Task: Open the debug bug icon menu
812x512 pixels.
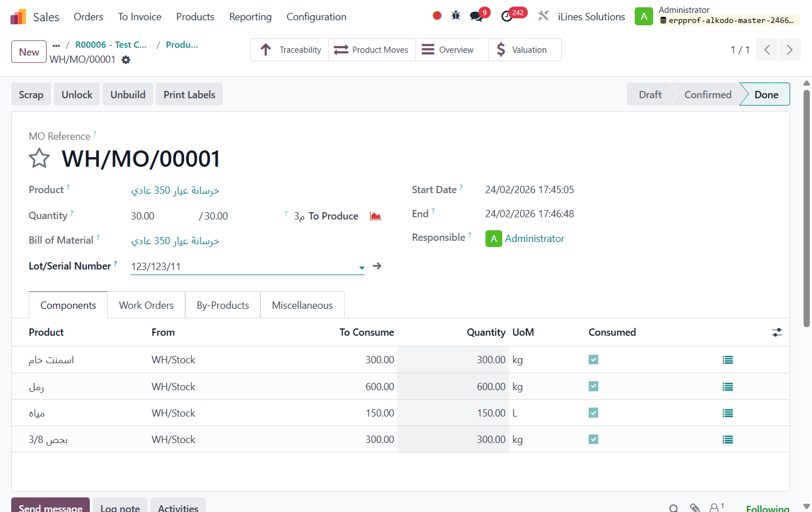Action: (456, 16)
